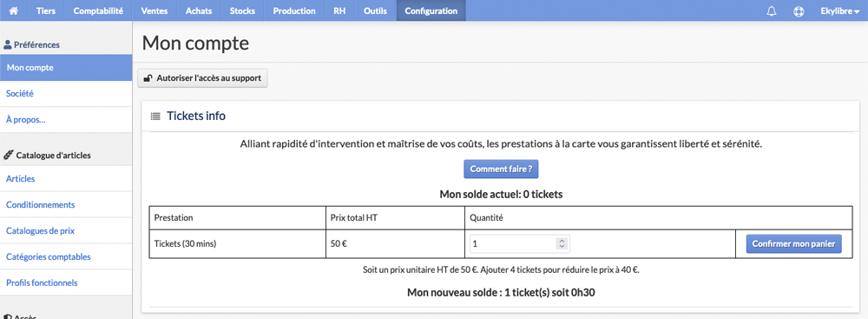Screen dimensions: 868x319
Task: Open the RH menu
Action: (x=339, y=10)
